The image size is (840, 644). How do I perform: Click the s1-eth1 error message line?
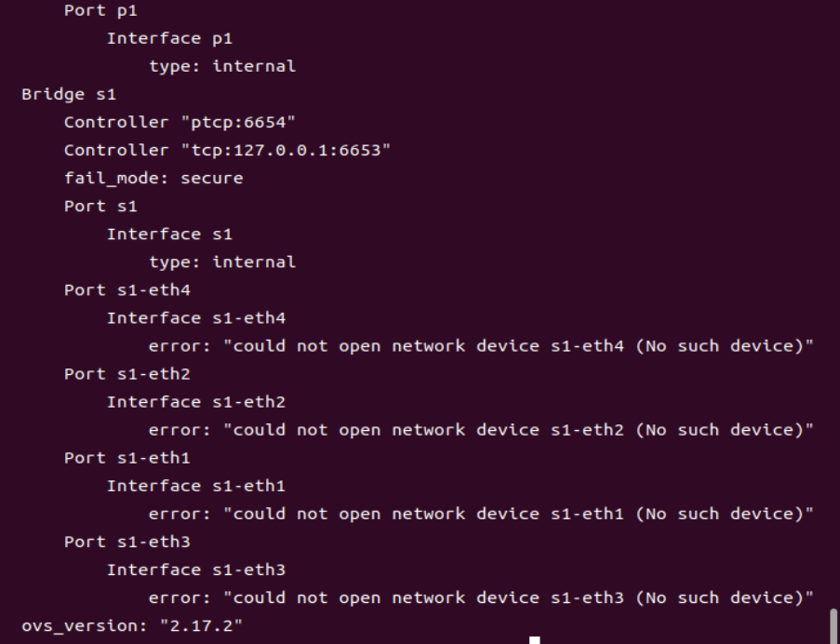[482, 514]
